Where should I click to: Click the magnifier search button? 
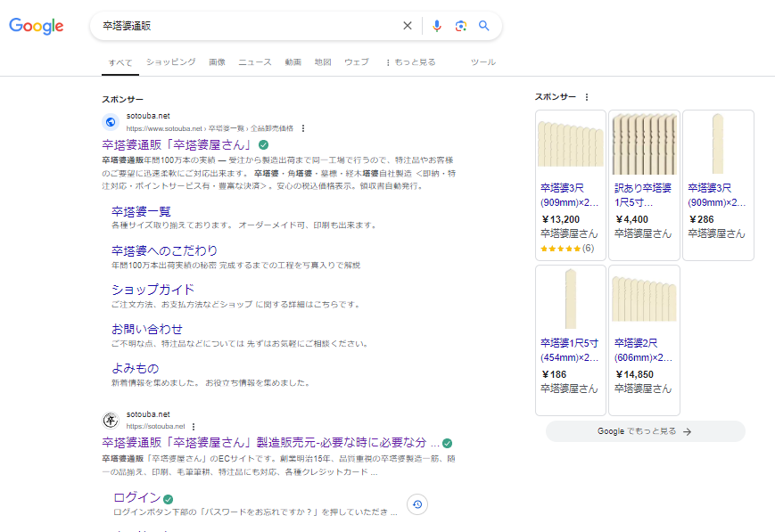click(x=484, y=26)
